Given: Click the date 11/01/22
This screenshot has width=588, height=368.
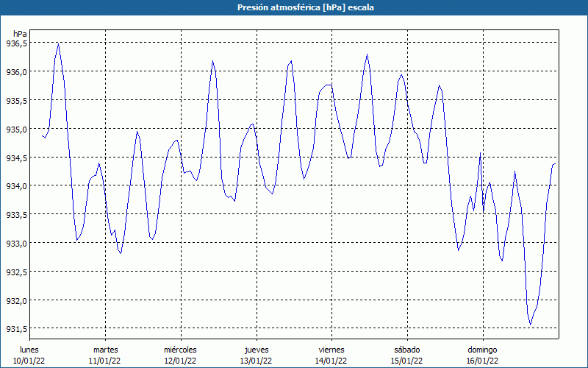Looking at the screenshot, I should point(104,361).
